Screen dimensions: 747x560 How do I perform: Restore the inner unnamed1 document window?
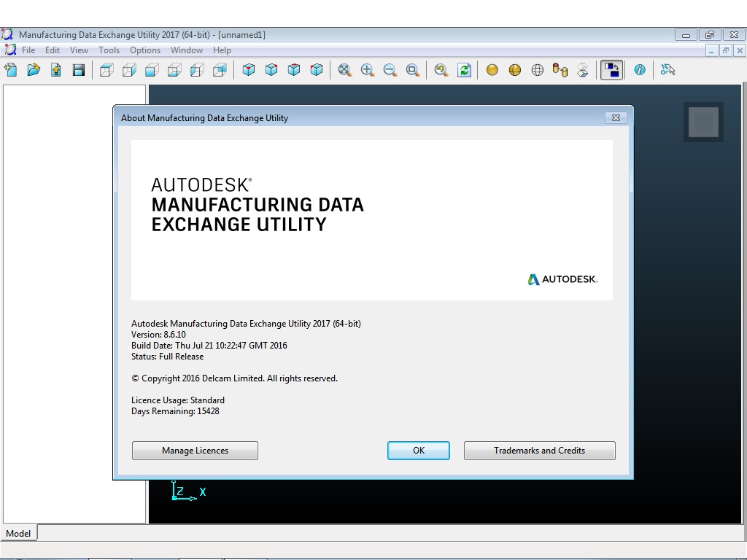point(726,50)
